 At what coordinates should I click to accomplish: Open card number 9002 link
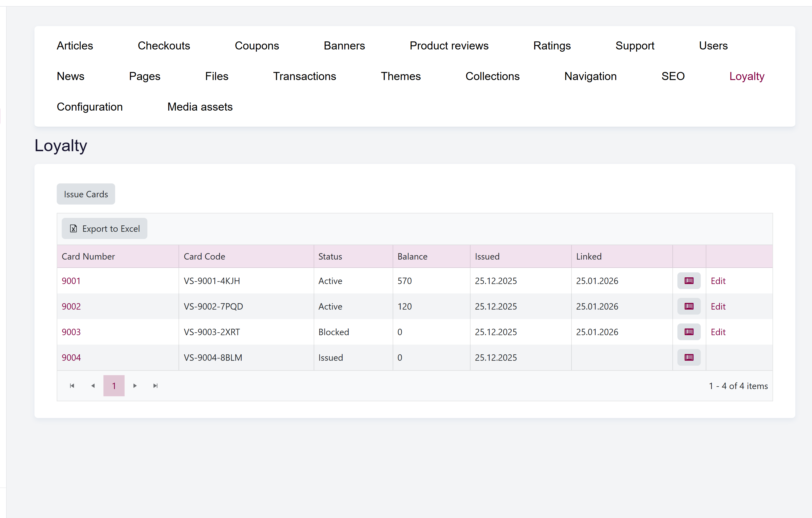pos(71,306)
